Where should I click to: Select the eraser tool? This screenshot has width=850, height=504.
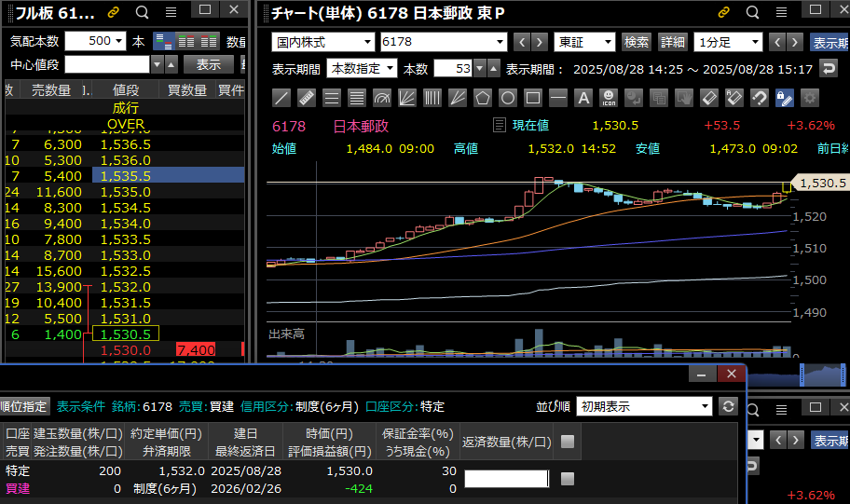click(709, 98)
